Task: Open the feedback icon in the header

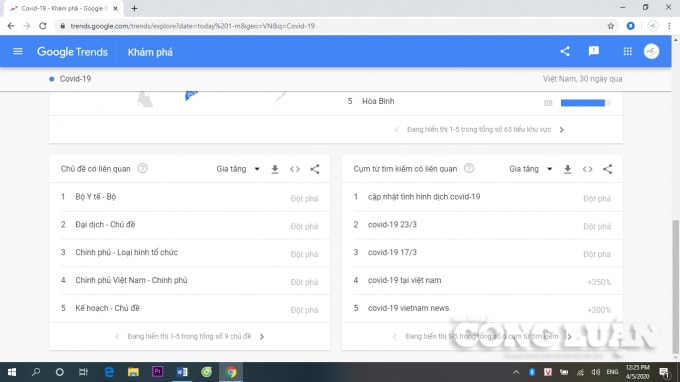Action: pos(594,52)
